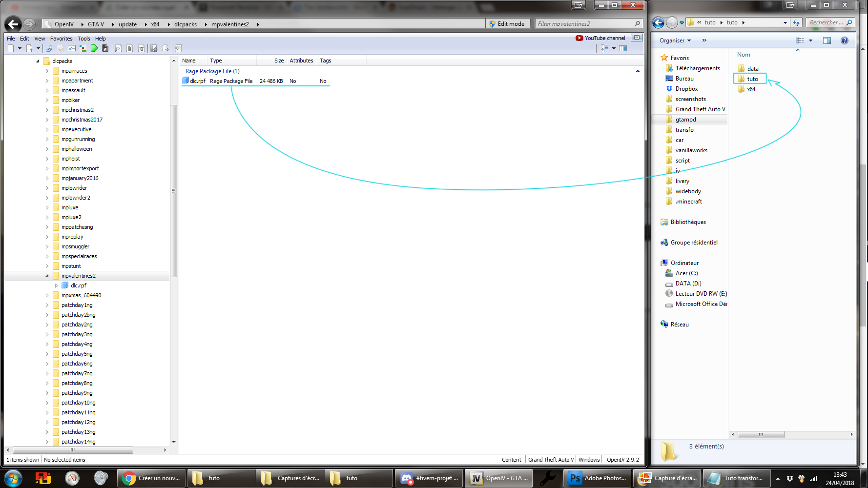Screen dimensions: 868x488
Task: Open the Explorer view options dropdown arrow
Action: click(x=810, y=41)
